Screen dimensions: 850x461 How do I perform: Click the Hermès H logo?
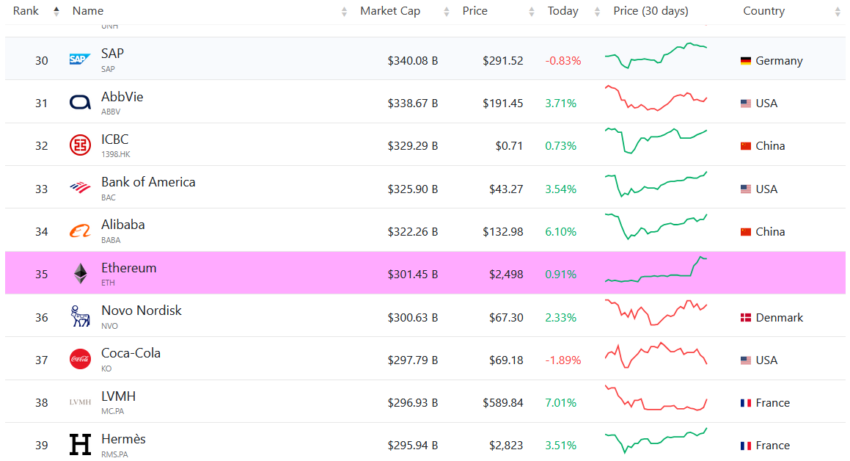80,445
